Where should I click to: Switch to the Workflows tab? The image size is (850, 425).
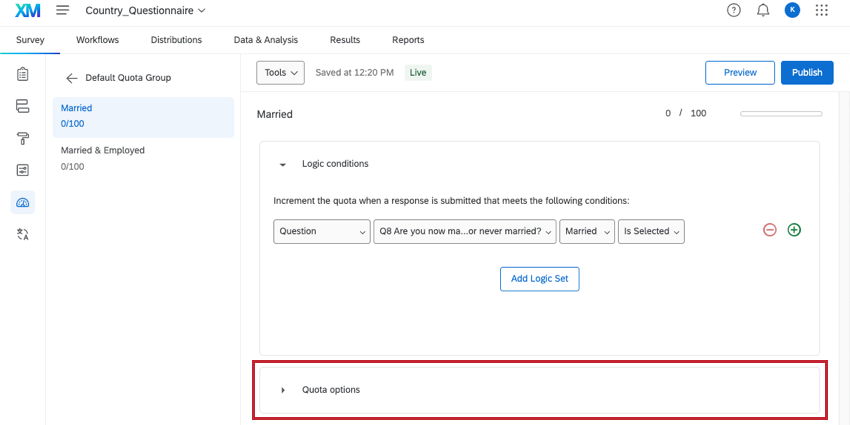[98, 40]
